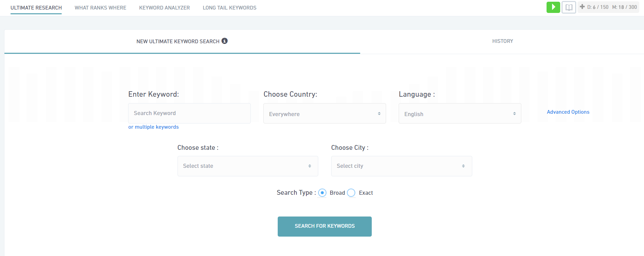
Task: Click the plus icon beside daily credits
Action: [x=582, y=7]
